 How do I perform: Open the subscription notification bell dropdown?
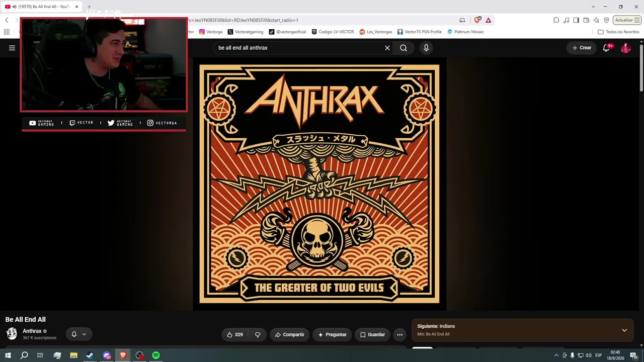[79, 334]
